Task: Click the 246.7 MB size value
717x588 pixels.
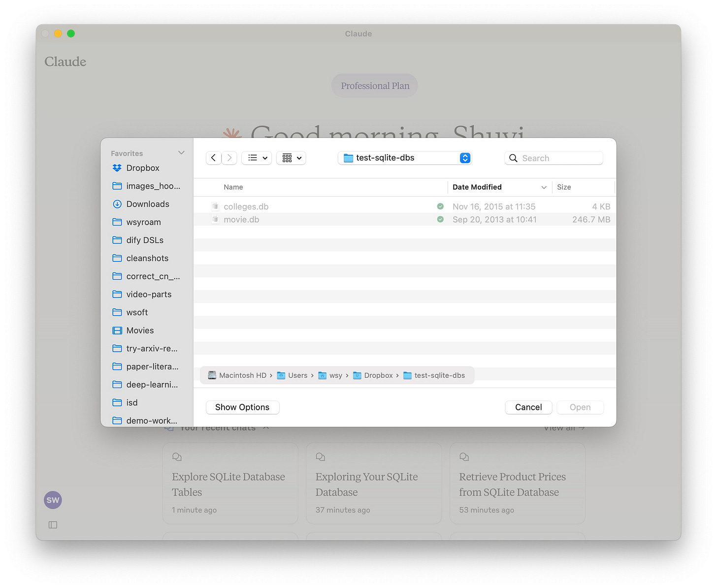Action: coord(591,220)
